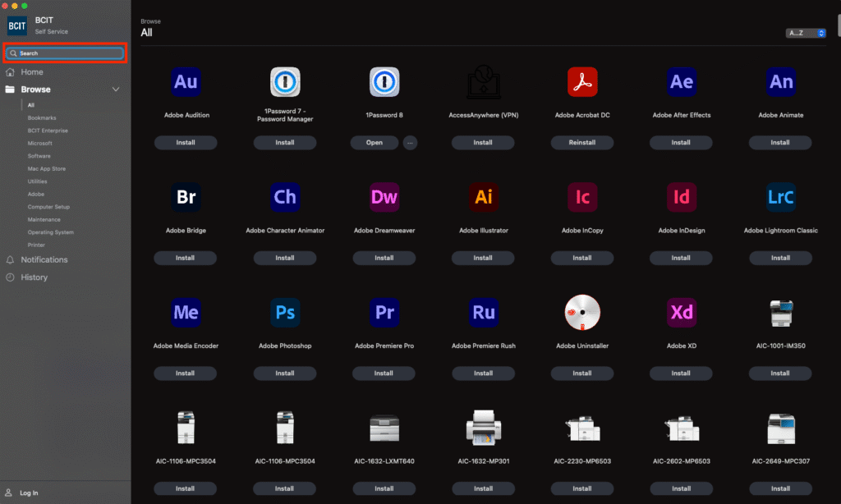The width and height of the screenshot is (841, 504).
Task: Open the Adobe Media Encoder icon
Action: [186, 312]
